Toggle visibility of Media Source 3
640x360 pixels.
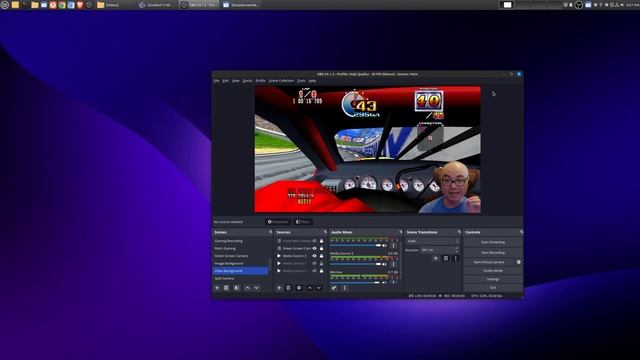[x=314, y=256]
